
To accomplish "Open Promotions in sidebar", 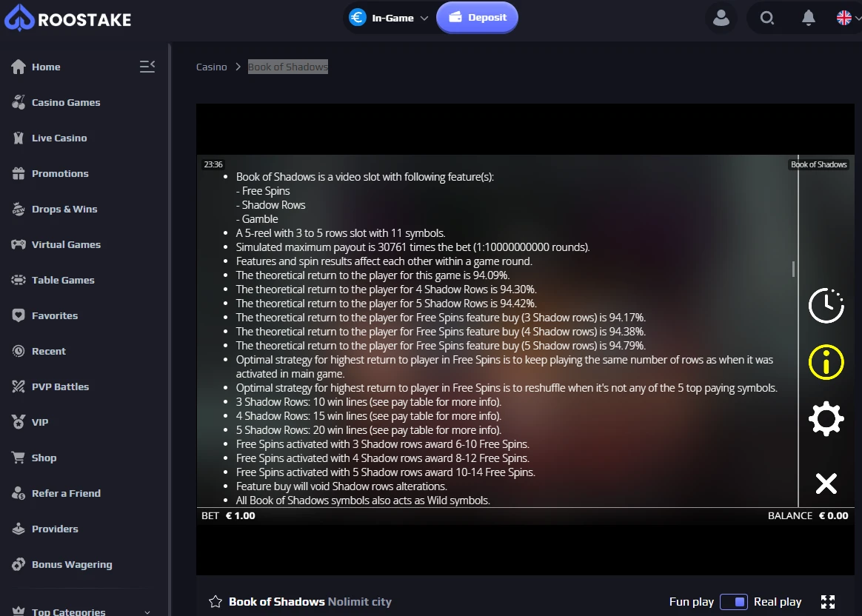I will click(x=60, y=174).
